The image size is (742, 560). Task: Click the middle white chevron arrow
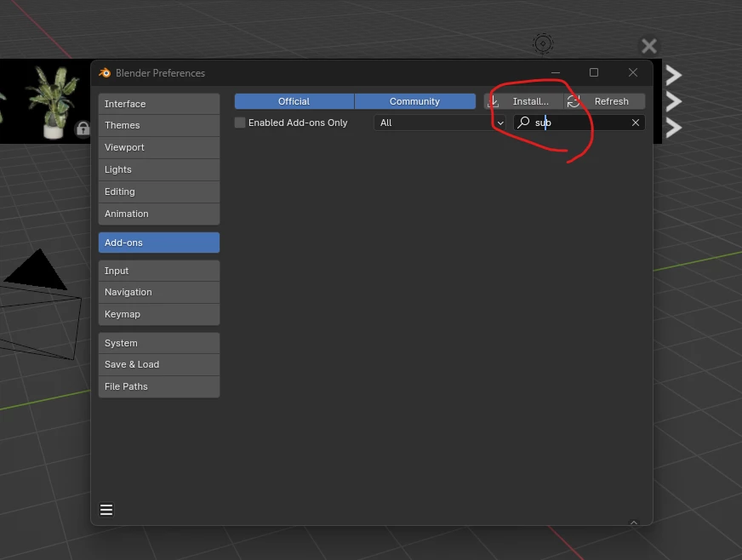673,101
